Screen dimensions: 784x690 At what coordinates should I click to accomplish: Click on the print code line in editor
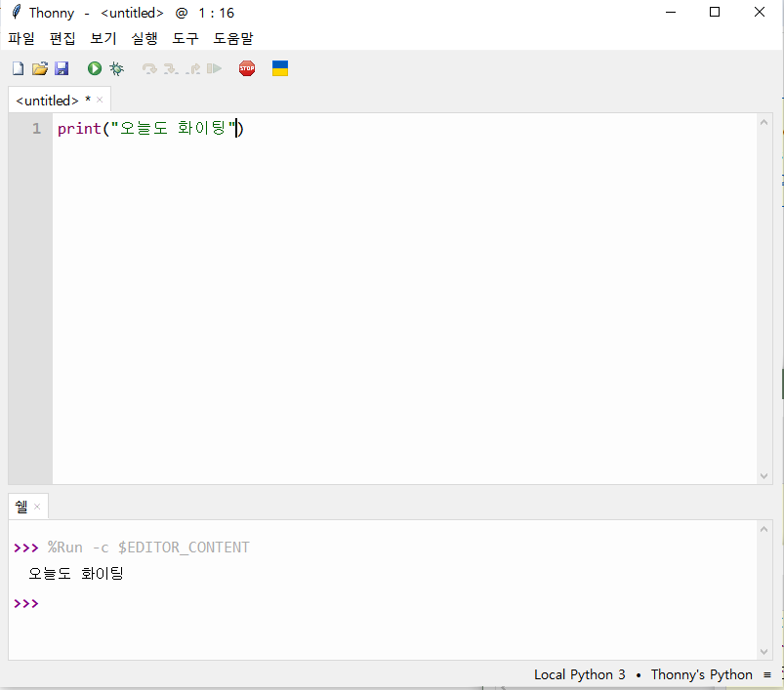click(x=150, y=129)
